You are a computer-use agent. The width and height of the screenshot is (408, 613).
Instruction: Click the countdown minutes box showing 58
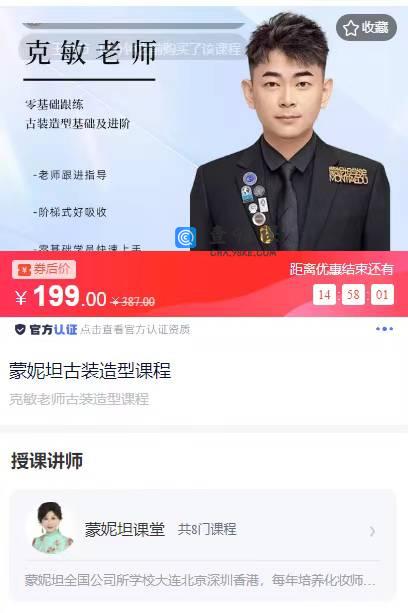(x=353, y=294)
